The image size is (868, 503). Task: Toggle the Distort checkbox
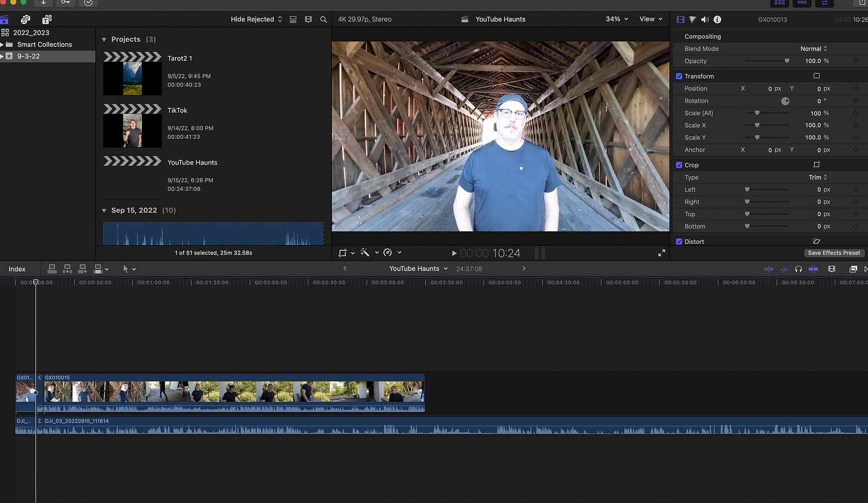click(x=679, y=241)
